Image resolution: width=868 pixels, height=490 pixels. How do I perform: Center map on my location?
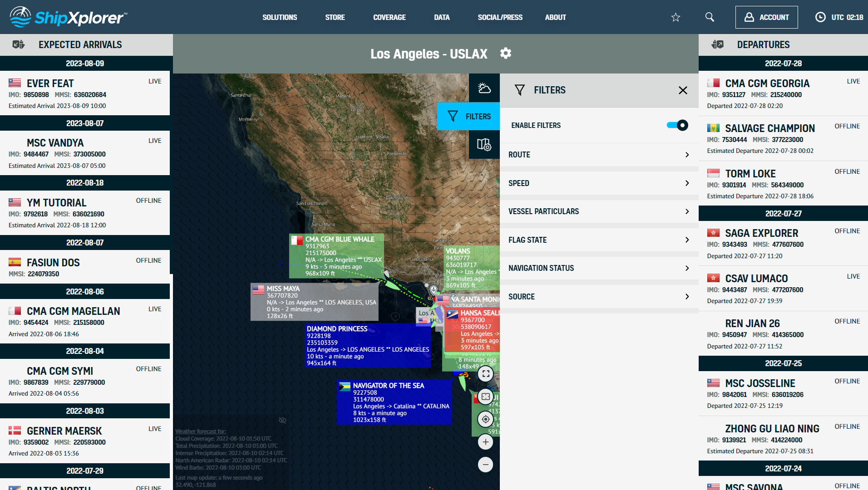tap(485, 419)
